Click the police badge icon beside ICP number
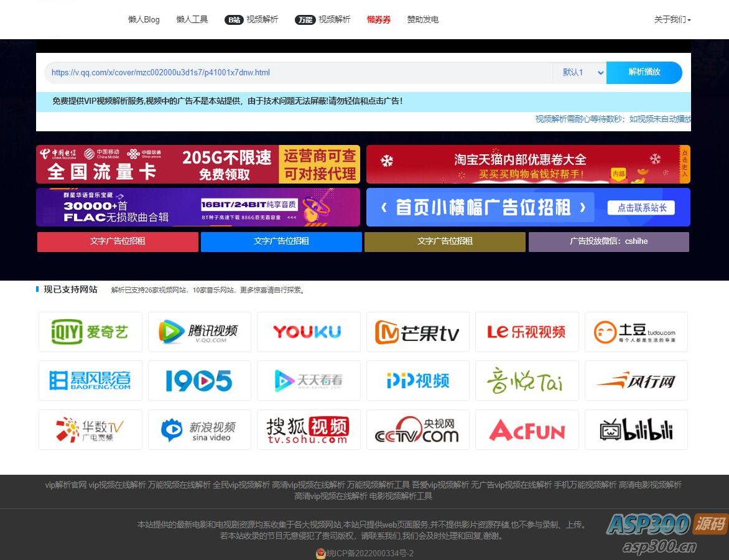The image size is (729, 560). click(x=320, y=554)
